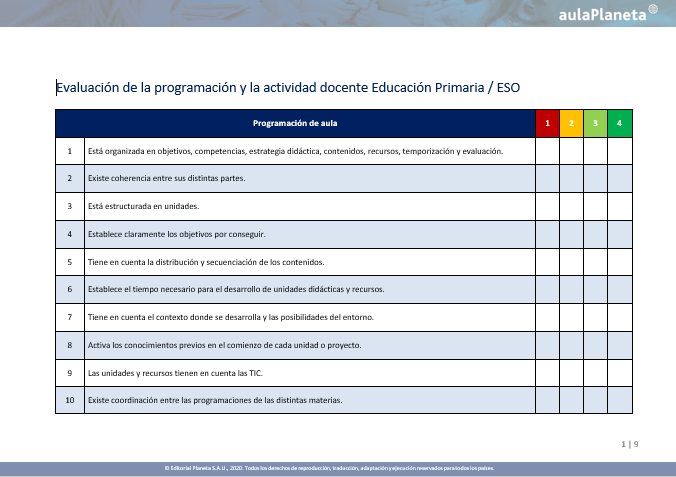Image resolution: width=676 pixels, height=477 pixels.
Task: Mark rating 1 cell for item 6
Action: (x=547, y=290)
